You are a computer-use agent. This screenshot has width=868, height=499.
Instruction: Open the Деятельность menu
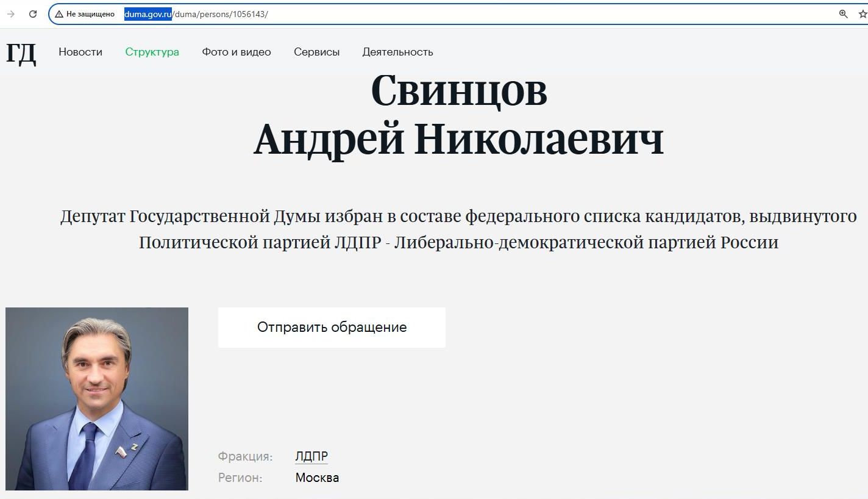coord(397,52)
